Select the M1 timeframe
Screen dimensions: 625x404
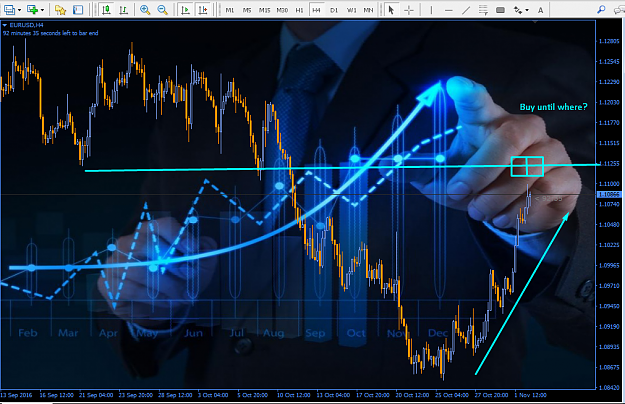click(230, 10)
